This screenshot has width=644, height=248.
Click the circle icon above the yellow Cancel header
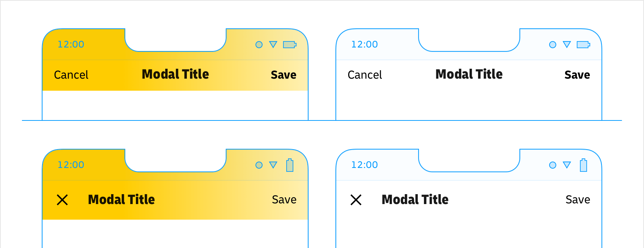pos(259,45)
